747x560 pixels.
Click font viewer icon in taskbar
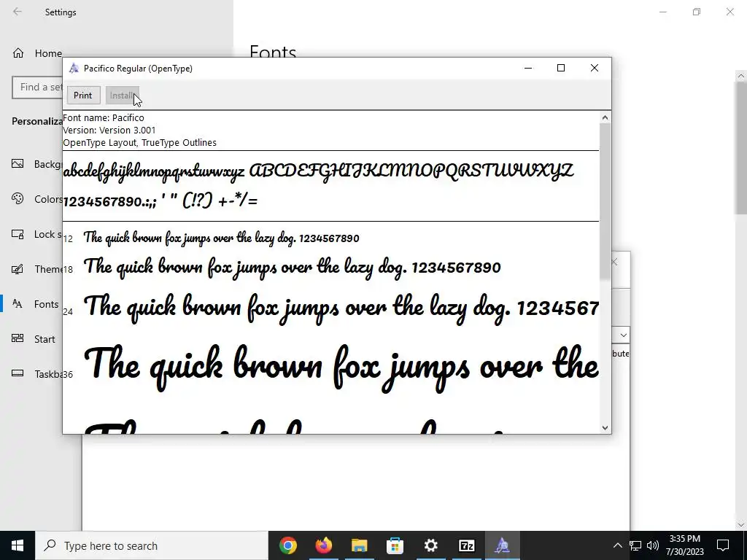click(502, 545)
